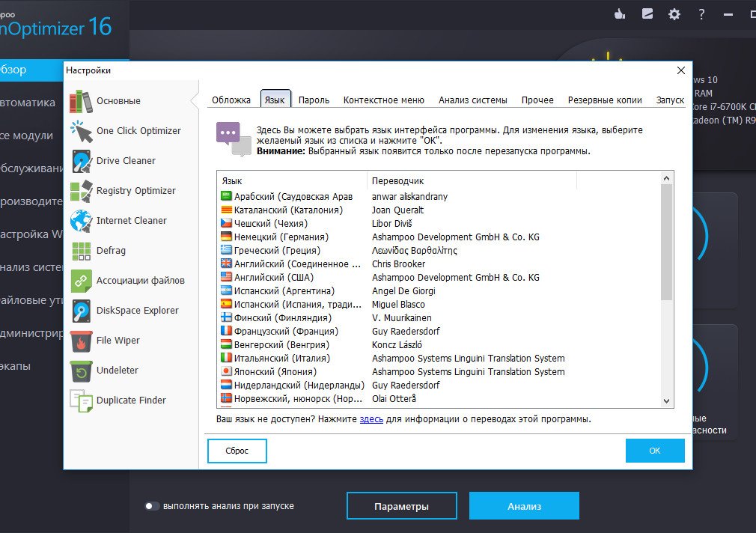Open the Duplicate Finder documents icon

(x=81, y=400)
